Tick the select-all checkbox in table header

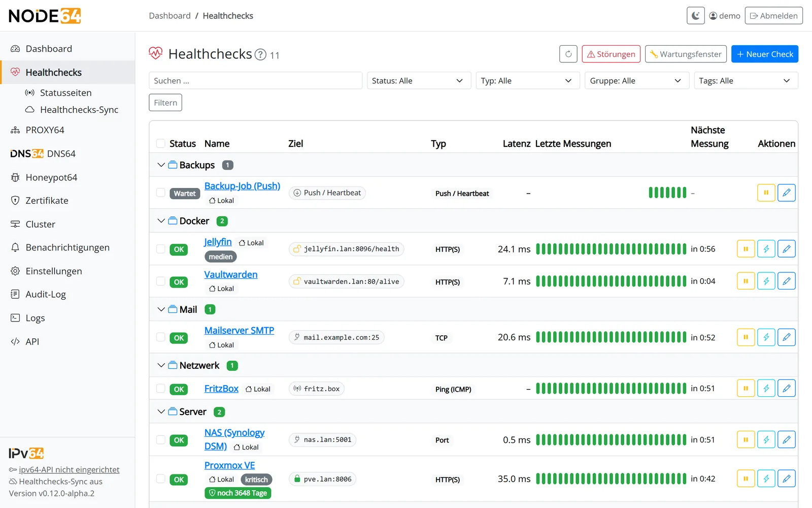coord(161,144)
